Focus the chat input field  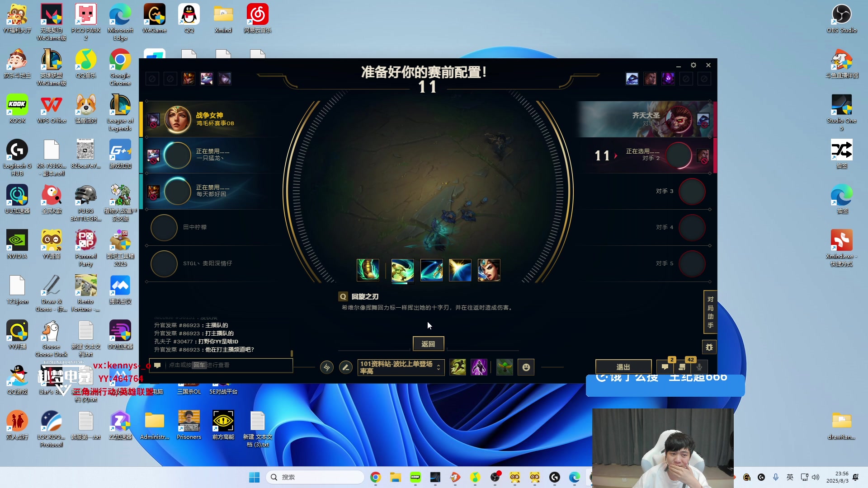221,365
